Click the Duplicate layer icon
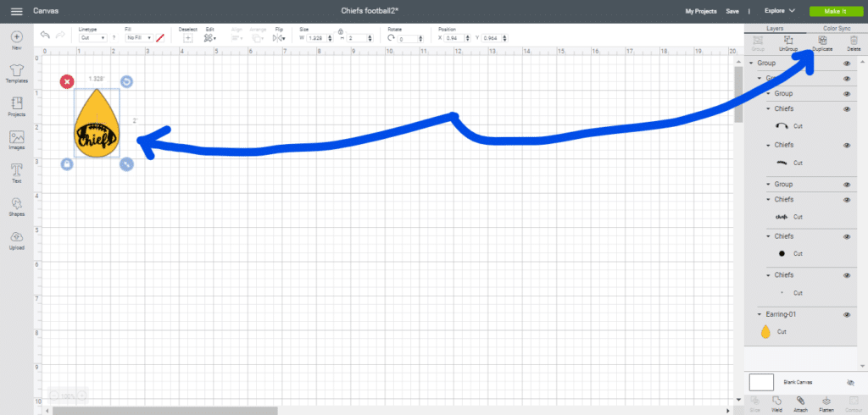This screenshot has width=868, height=415. (821, 41)
